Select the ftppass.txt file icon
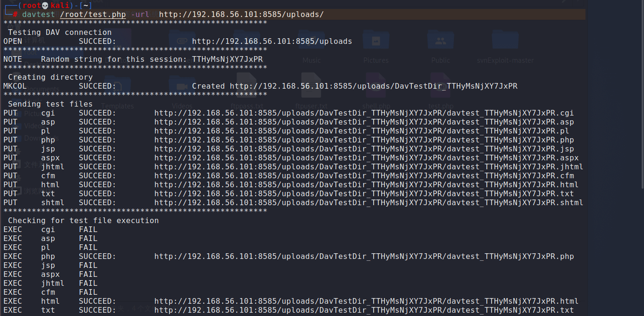This screenshot has width=644, height=316. [247, 86]
